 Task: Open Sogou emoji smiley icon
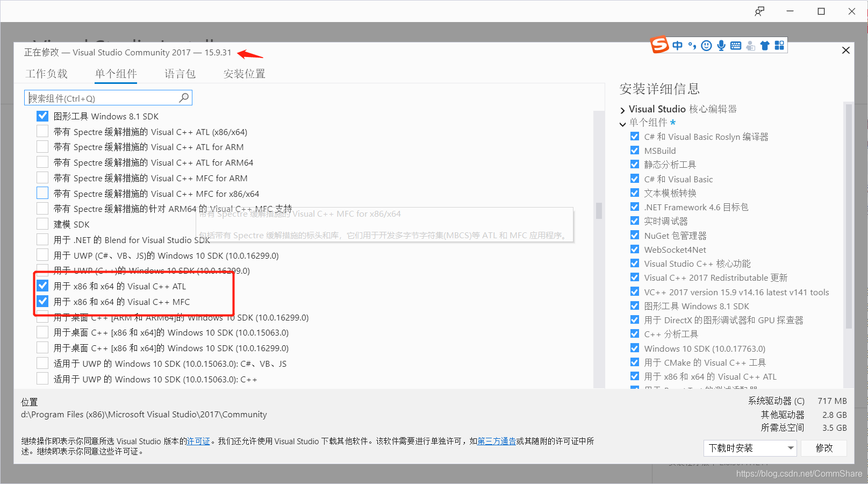point(707,46)
